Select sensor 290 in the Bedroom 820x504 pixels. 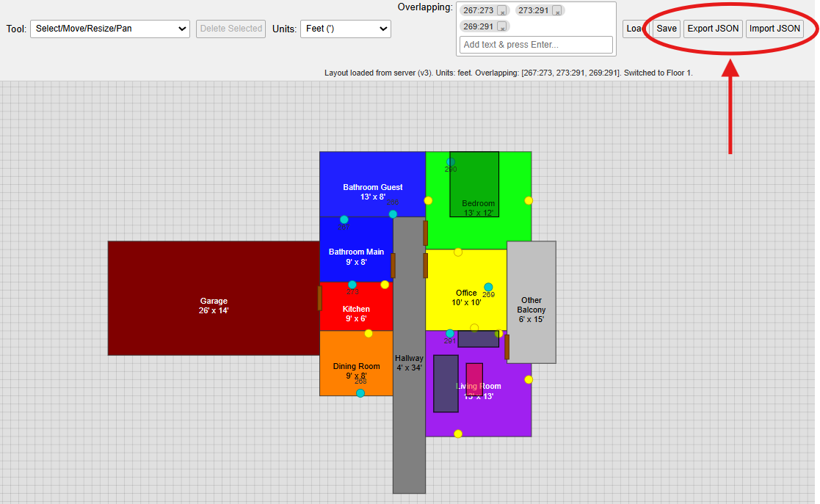[451, 162]
